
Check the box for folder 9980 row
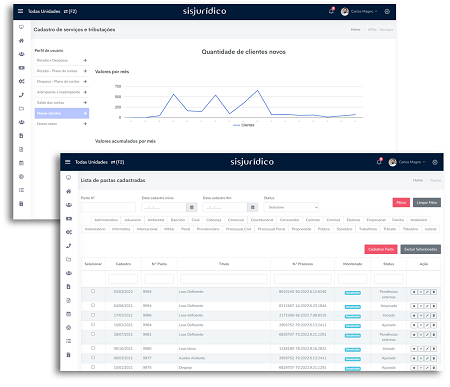[93, 348]
